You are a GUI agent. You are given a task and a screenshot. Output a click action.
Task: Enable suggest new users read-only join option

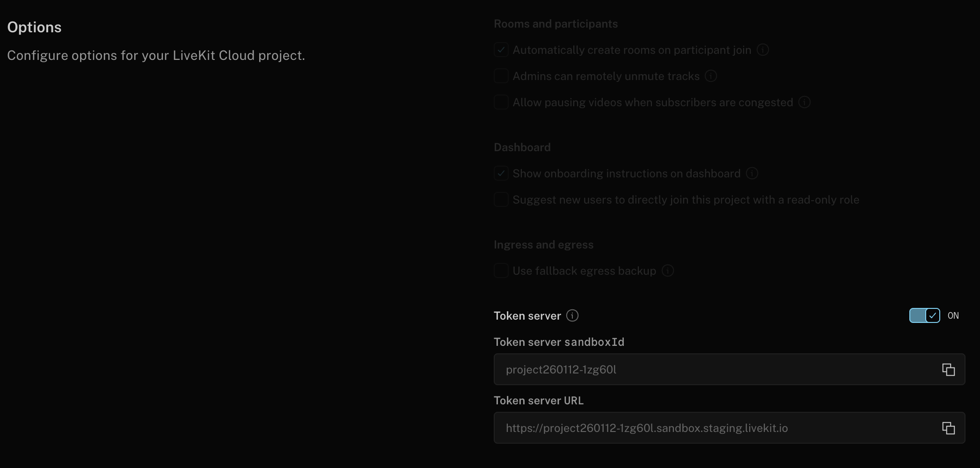(x=501, y=199)
